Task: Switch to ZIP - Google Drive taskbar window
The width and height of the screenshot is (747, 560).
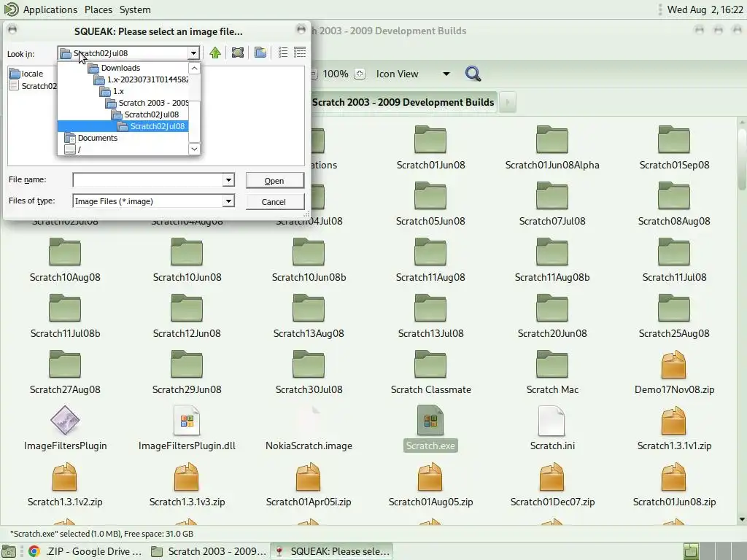Action: click(85, 551)
